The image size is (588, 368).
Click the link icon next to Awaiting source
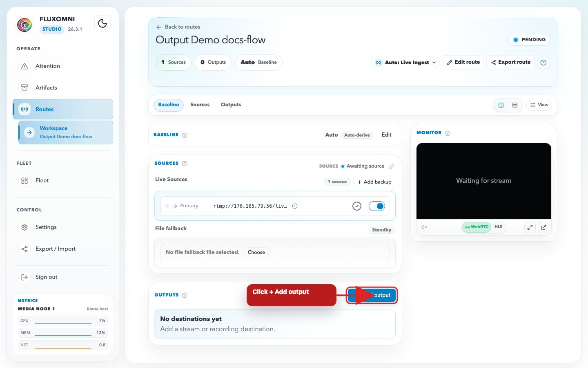coord(391,166)
